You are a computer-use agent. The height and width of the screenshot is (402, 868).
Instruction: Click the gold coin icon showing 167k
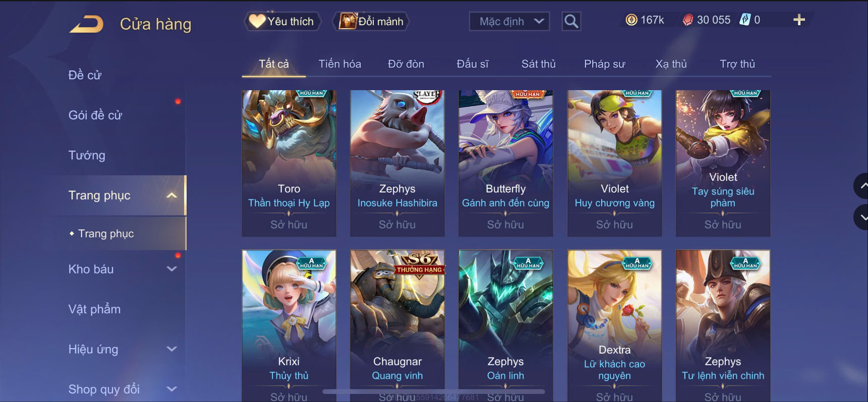point(631,20)
